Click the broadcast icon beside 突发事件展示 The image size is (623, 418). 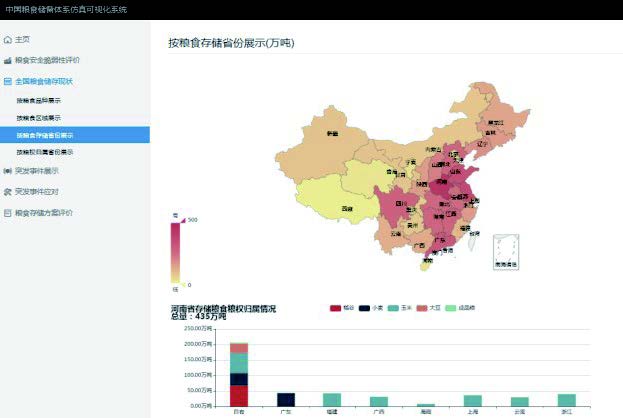pos(9,171)
